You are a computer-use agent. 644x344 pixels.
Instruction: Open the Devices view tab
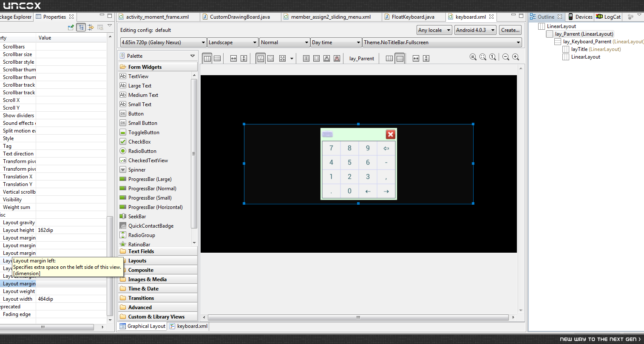pyautogui.click(x=581, y=17)
